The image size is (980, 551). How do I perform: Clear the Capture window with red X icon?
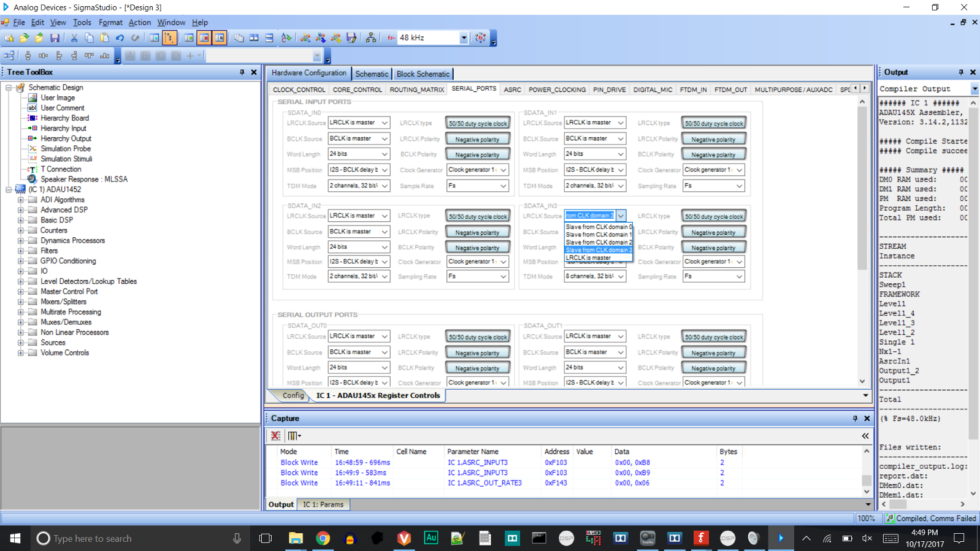point(275,436)
